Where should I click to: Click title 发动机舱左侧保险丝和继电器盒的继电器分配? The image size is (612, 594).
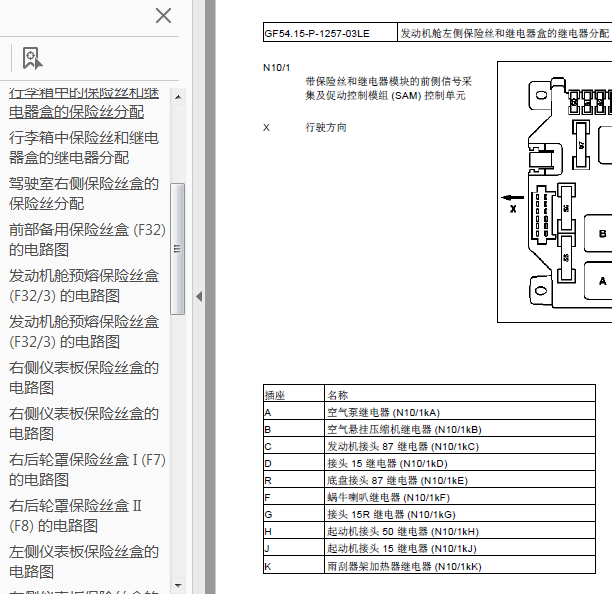coord(505,34)
